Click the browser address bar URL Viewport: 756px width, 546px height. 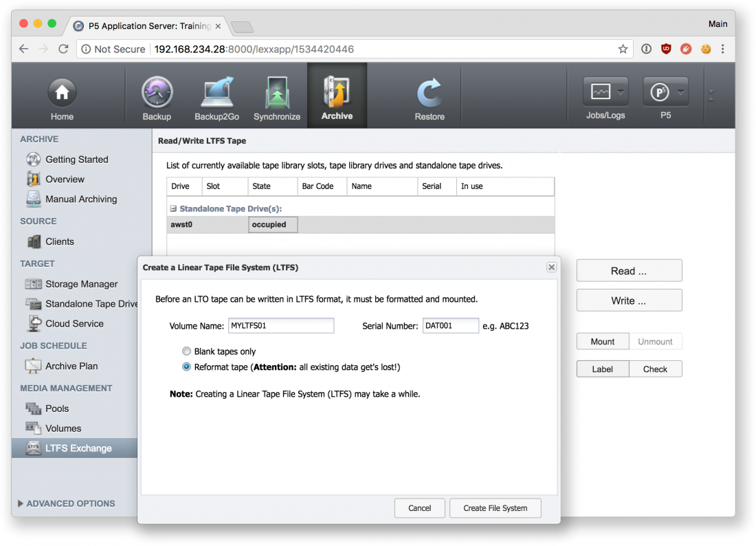click(x=254, y=49)
